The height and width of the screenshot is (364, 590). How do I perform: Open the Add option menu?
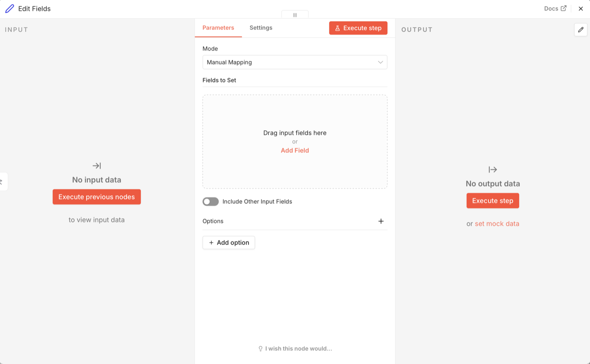click(x=229, y=243)
